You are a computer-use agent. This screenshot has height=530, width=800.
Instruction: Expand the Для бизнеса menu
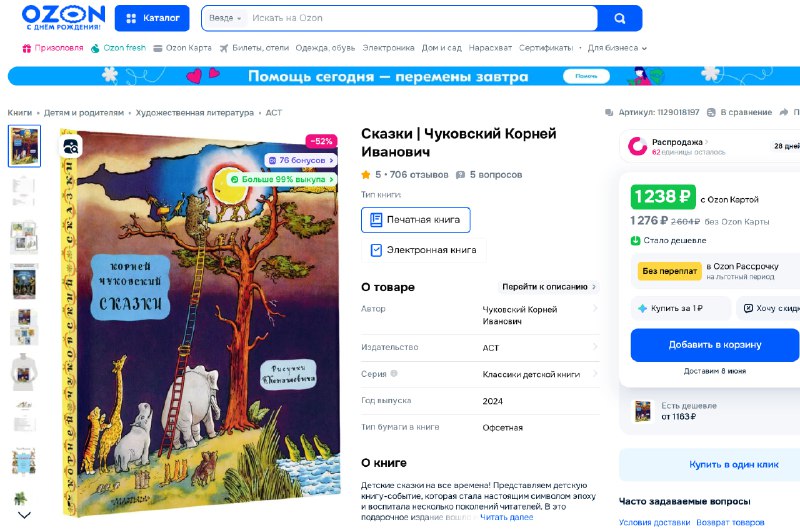pyautogui.click(x=617, y=48)
